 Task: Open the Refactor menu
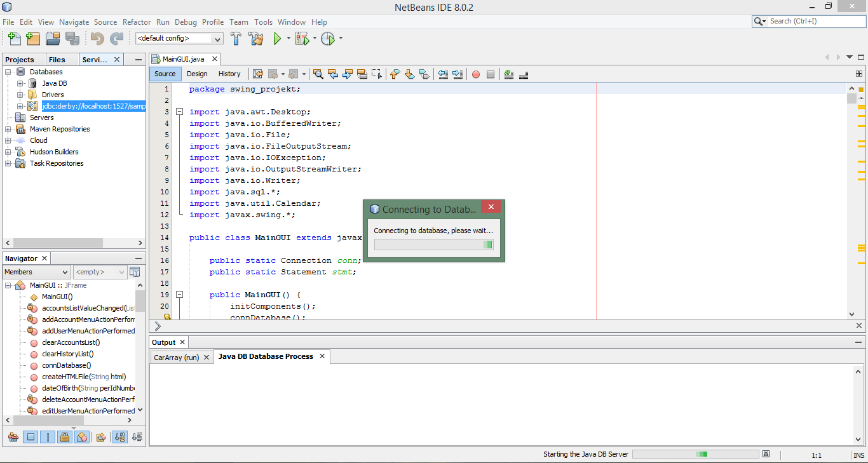click(137, 22)
